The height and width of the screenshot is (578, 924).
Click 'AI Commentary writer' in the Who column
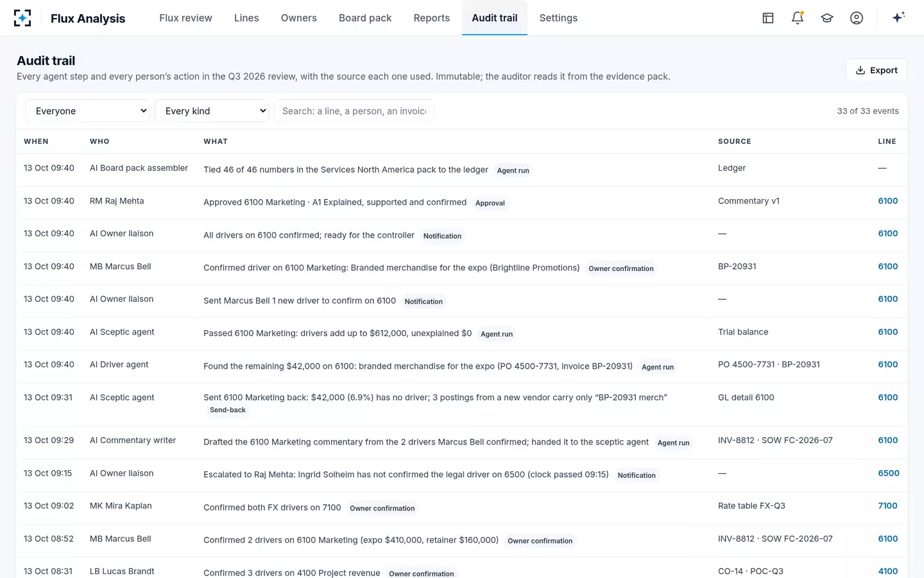click(x=133, y=441)
